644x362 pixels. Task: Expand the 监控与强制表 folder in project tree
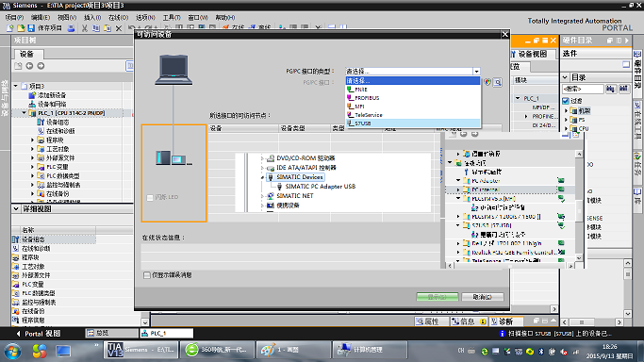(32, 185)
